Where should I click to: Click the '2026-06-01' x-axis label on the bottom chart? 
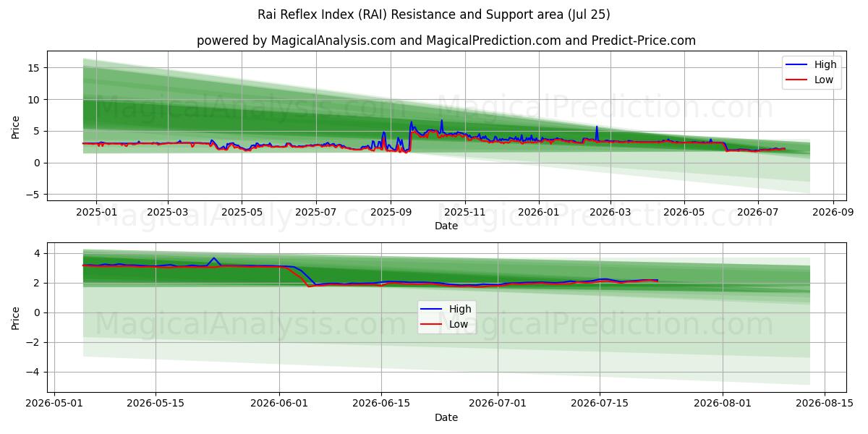click(279, 403)
